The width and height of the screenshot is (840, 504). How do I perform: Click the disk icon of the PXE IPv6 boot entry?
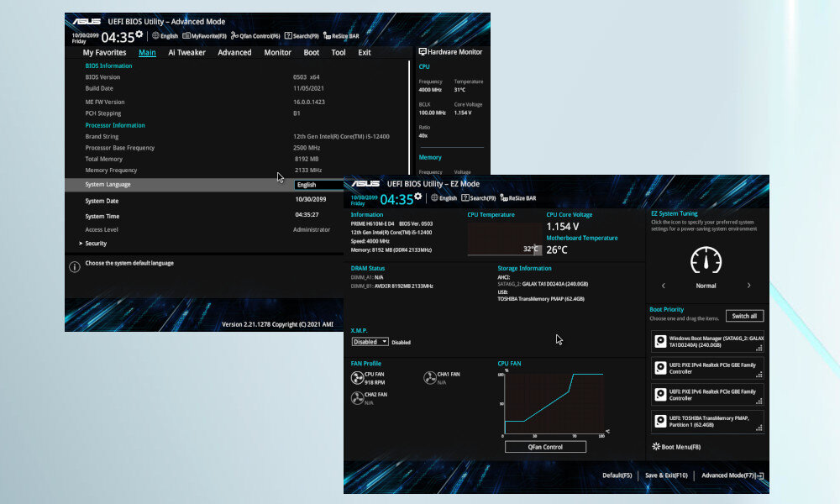tap(660, 395)
